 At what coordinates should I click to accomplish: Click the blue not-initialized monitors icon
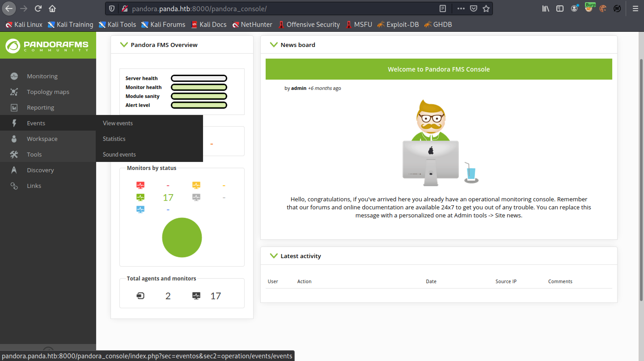140,209
